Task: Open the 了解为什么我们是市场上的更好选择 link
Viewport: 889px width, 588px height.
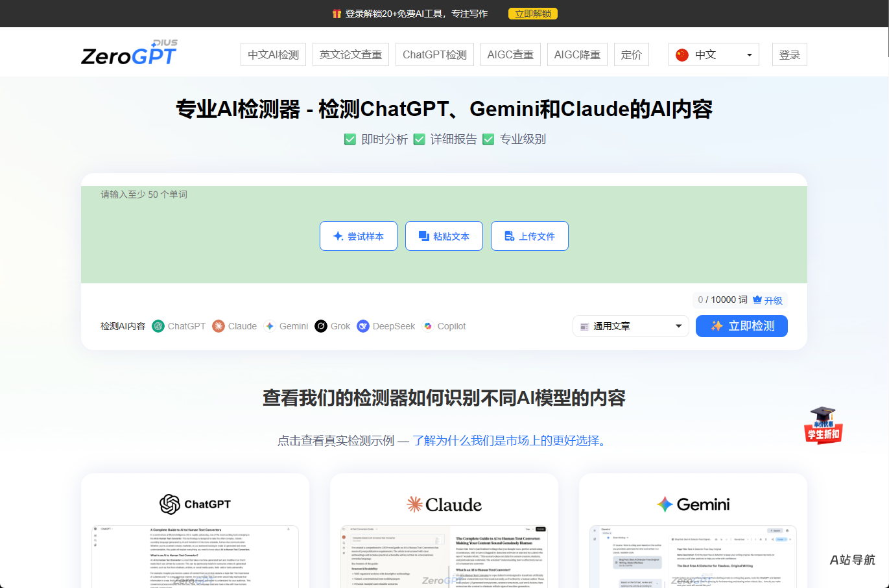Action: point(510,441)
